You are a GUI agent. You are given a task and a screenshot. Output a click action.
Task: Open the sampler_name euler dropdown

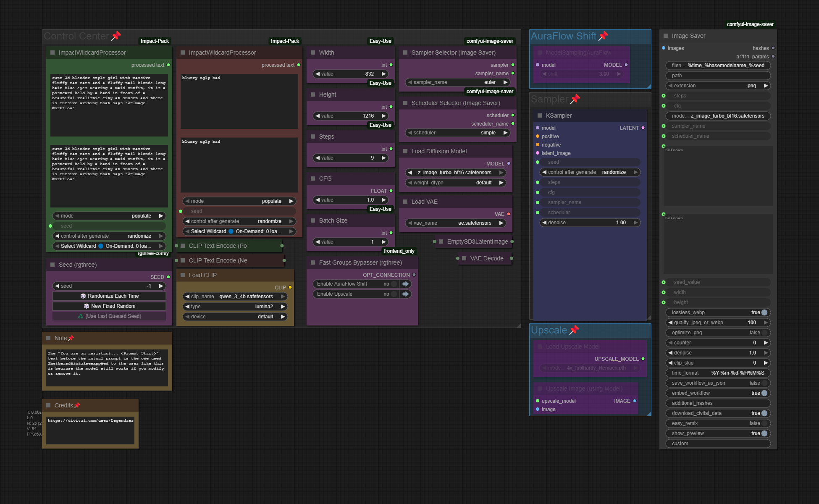click(x=457, y=82)
